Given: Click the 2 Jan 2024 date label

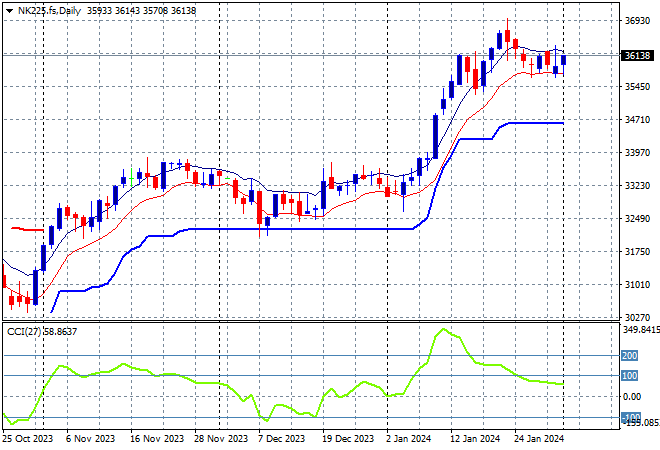Looking at the screenshot, I should coord(408,439).
